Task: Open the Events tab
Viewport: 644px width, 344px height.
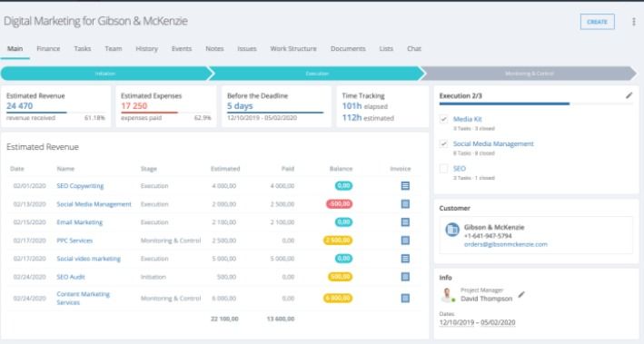Action: (x=182, y=48)
